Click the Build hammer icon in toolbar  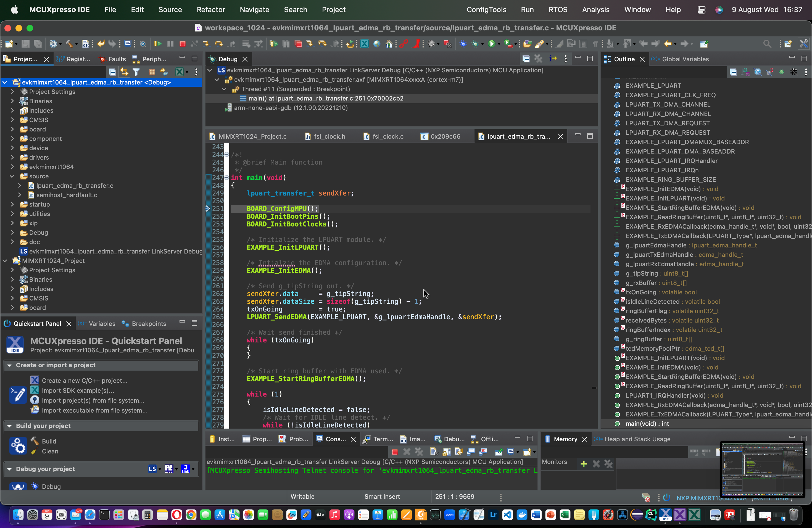pyautogui.click(x=69, y=44)
